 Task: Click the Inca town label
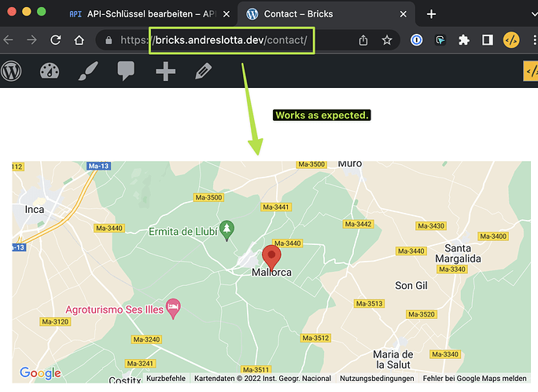coord(35,210)
